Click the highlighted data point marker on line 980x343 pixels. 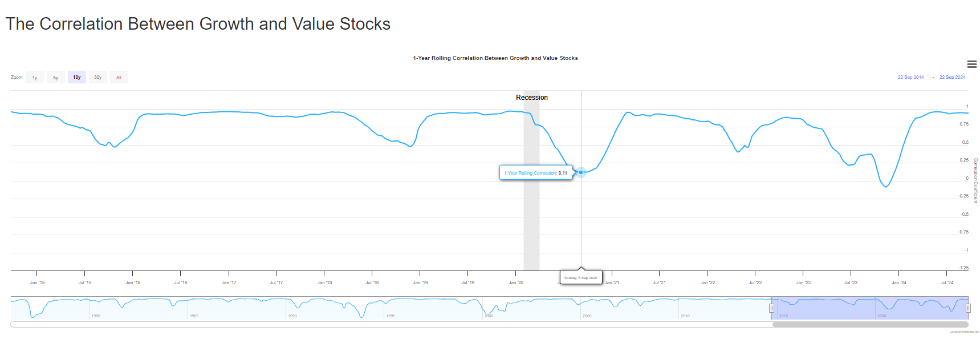(581, 172)
